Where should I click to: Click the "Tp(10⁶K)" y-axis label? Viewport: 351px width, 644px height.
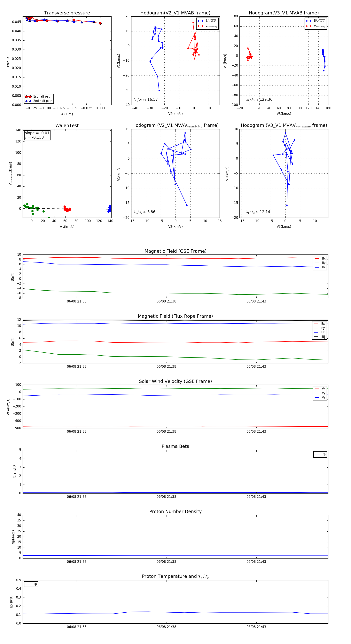11,602
